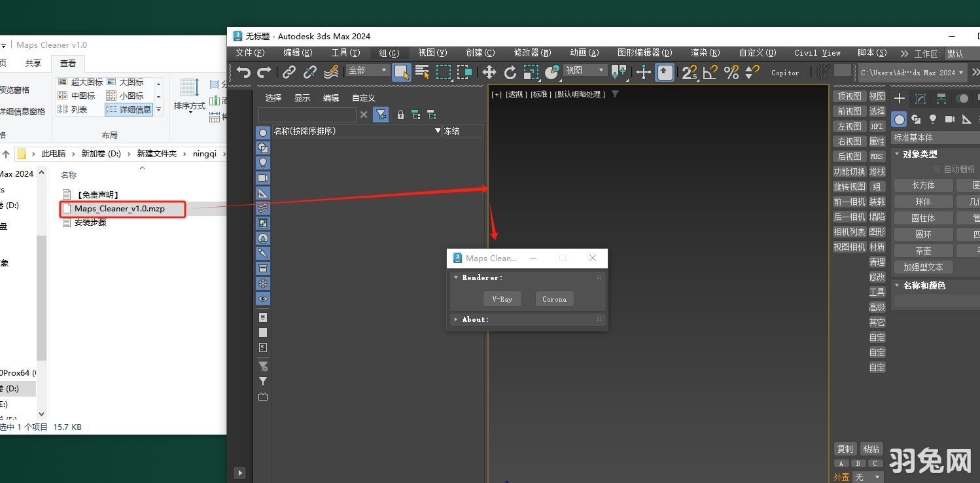Click the Undo icon on the main toolbar
Screen dimensions: 980x483
(243, 72)
